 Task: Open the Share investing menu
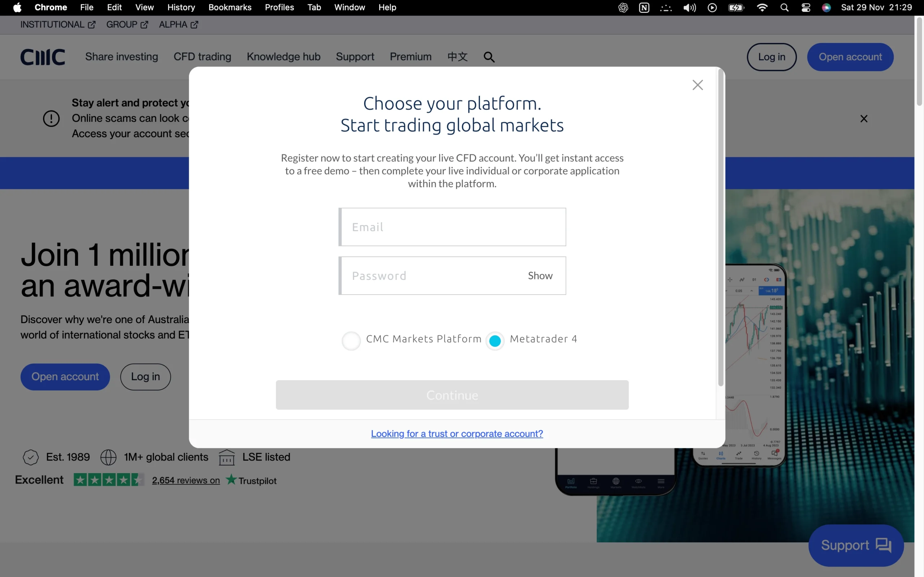(121, 57)
